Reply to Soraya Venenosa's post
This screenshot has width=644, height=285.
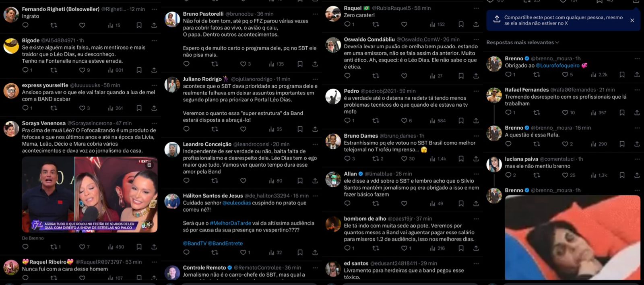[x=25, y=247]
